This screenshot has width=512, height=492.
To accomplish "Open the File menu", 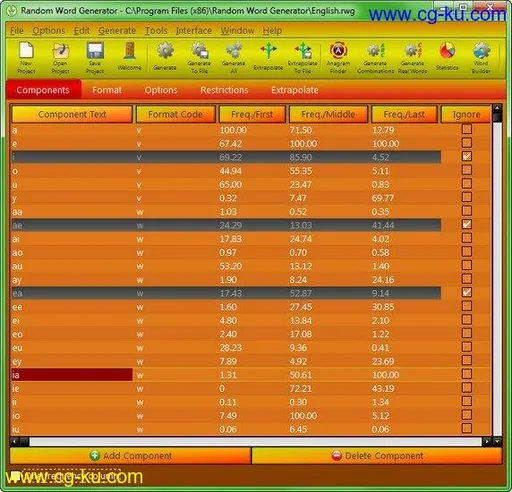I will pos(17,31).
